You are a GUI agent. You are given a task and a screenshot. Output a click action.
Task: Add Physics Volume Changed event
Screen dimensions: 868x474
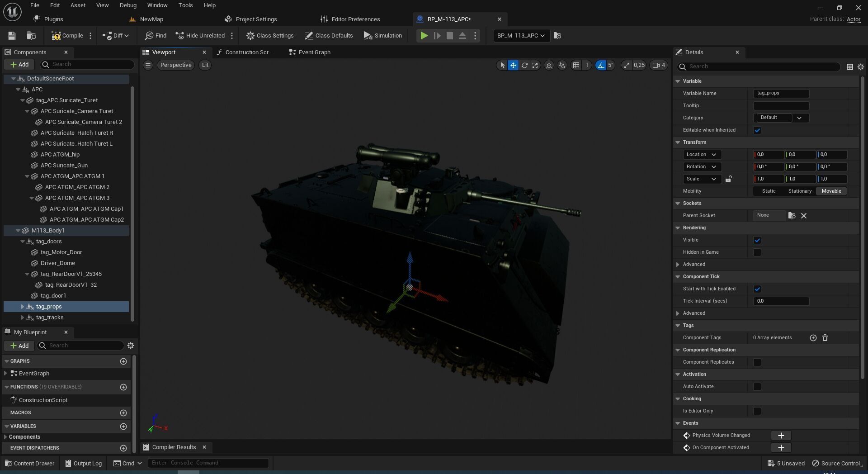point(781,436)
